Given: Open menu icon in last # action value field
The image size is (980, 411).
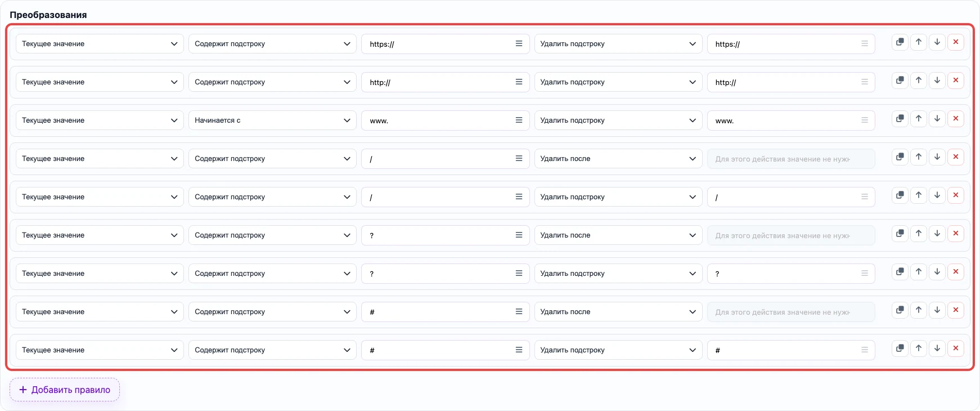Looking at the screenshot, I should point(865,350).
